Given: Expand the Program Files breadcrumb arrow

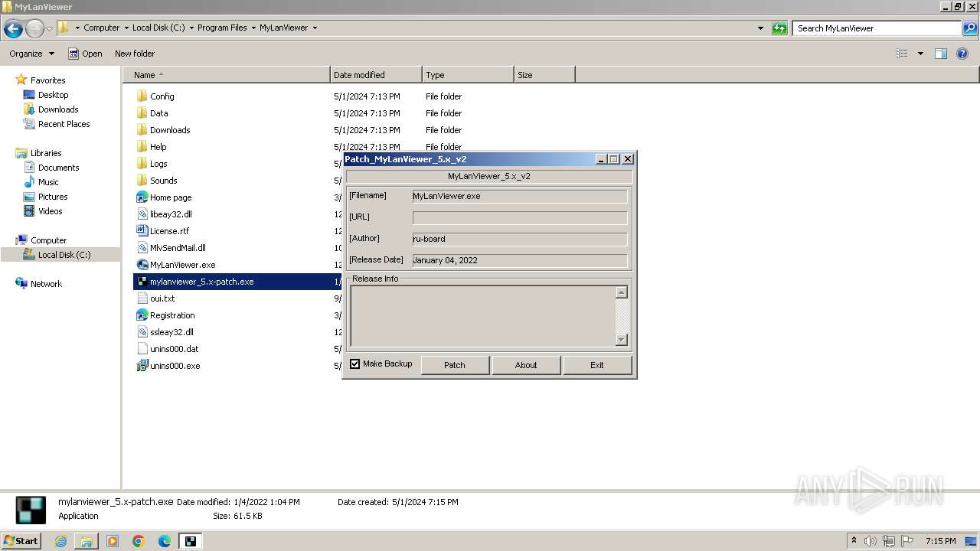Looking at the screenshot, I should (x=253, y=28).
